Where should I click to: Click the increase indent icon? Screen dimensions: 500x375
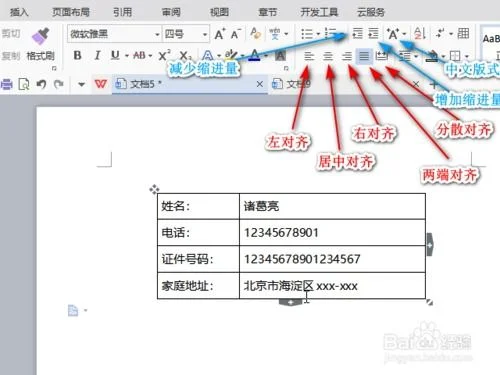tap(373, 33)
